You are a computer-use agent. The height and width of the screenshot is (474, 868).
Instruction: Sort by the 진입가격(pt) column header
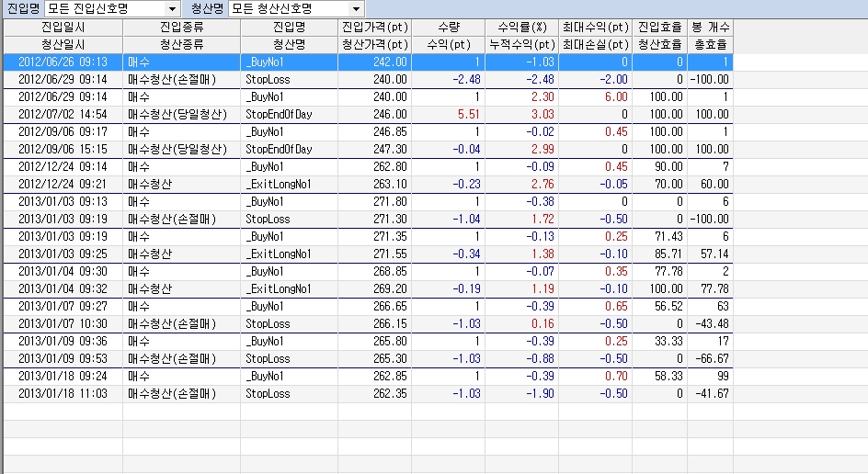[374, 28]
